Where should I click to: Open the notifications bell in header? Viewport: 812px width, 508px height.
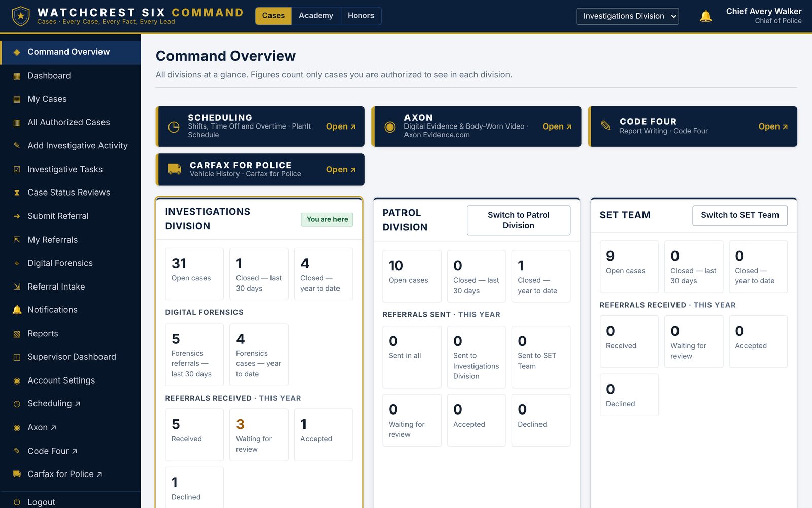(x=705, y=16)
